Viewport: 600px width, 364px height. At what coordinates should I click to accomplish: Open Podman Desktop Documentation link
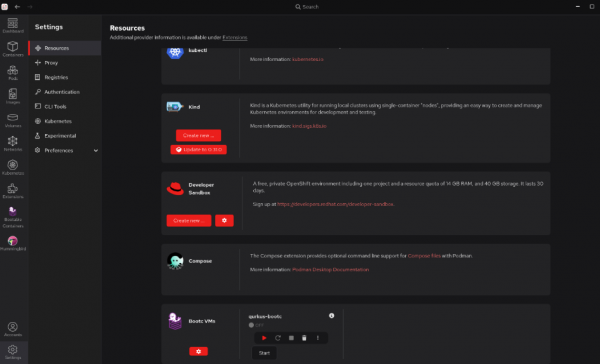(x=331, y=270)
